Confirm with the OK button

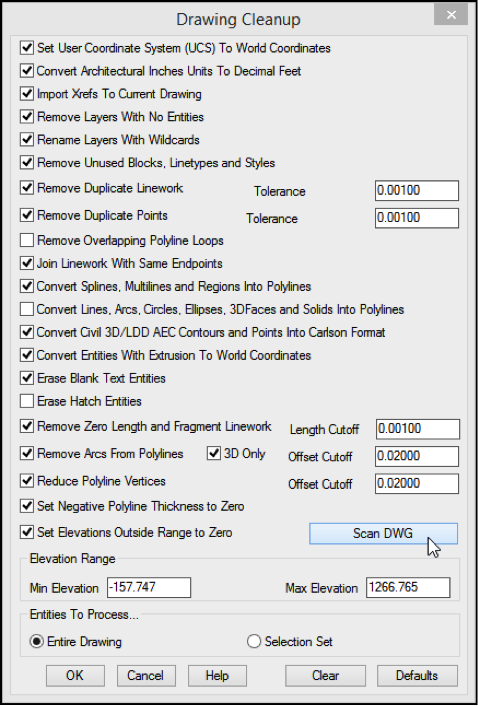click(x=75, y=676)
